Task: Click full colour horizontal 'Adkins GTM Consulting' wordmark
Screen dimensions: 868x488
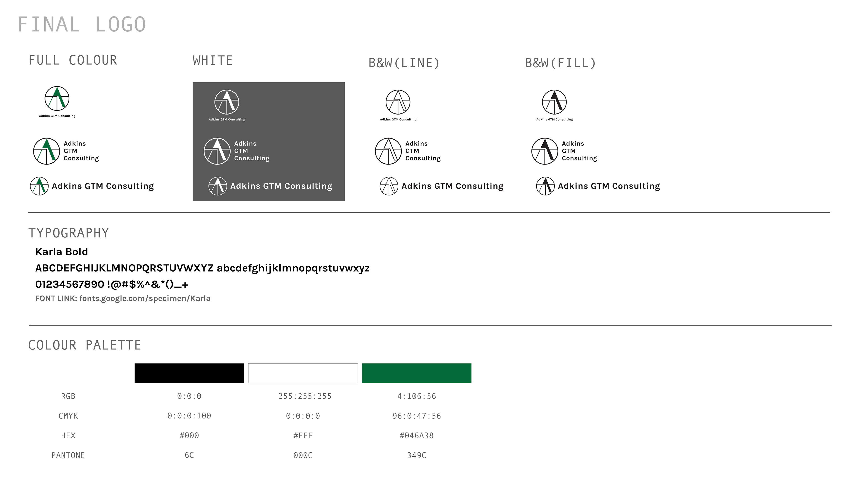Action: [x=103, y=186]
